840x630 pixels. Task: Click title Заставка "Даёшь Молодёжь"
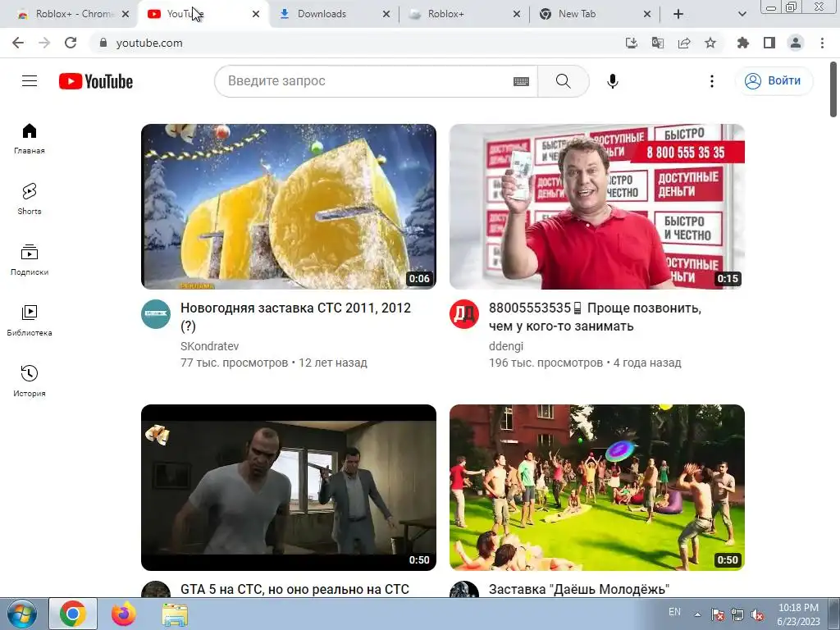coord(579,589)
